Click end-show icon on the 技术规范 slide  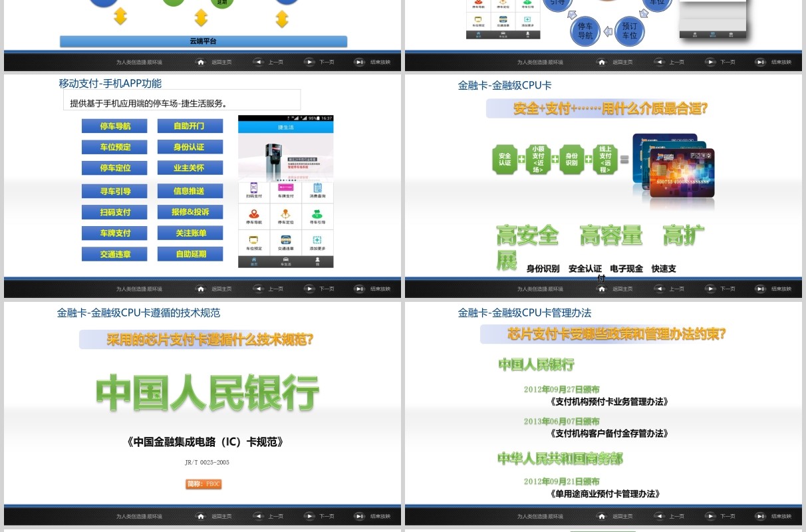(359, 516)
